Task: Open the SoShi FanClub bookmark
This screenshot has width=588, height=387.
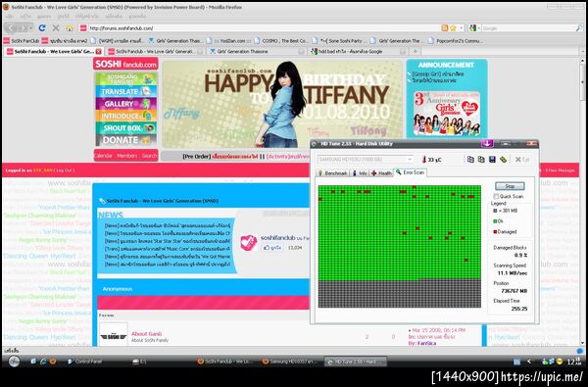Action: [22, 40]
